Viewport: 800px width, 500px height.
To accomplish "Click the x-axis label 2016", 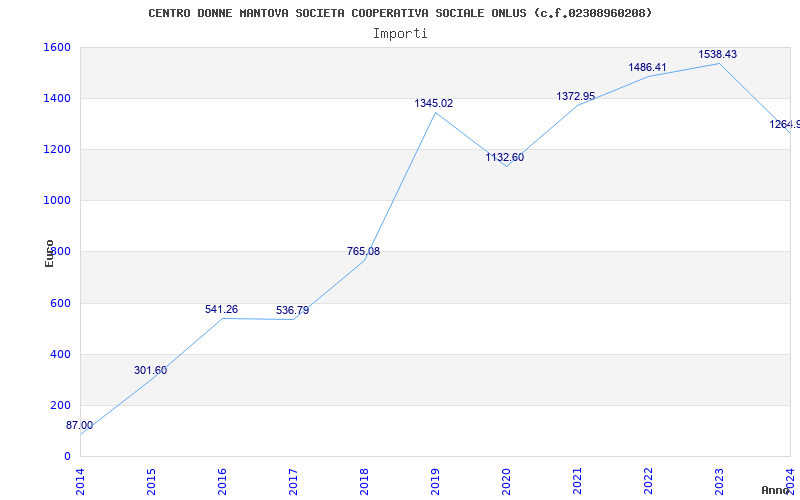I will (x=222, y=482).
